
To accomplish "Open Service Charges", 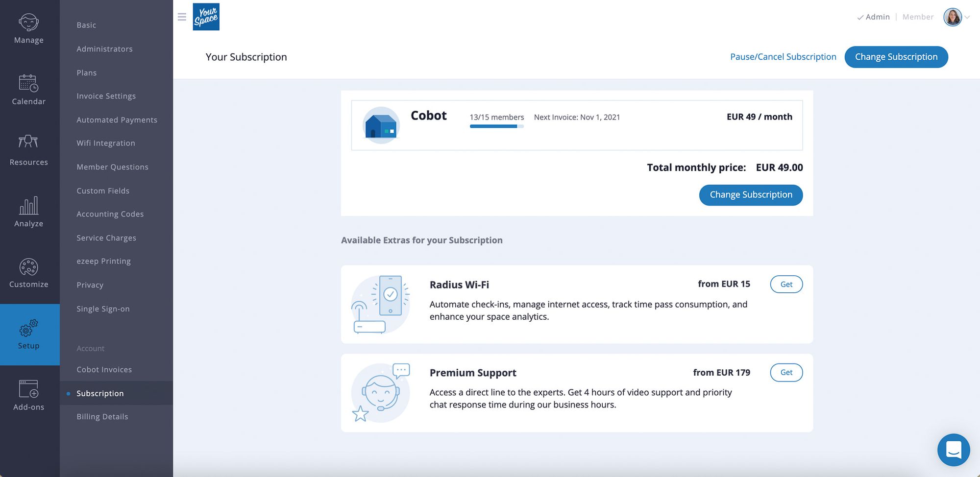I will point(106,238).
